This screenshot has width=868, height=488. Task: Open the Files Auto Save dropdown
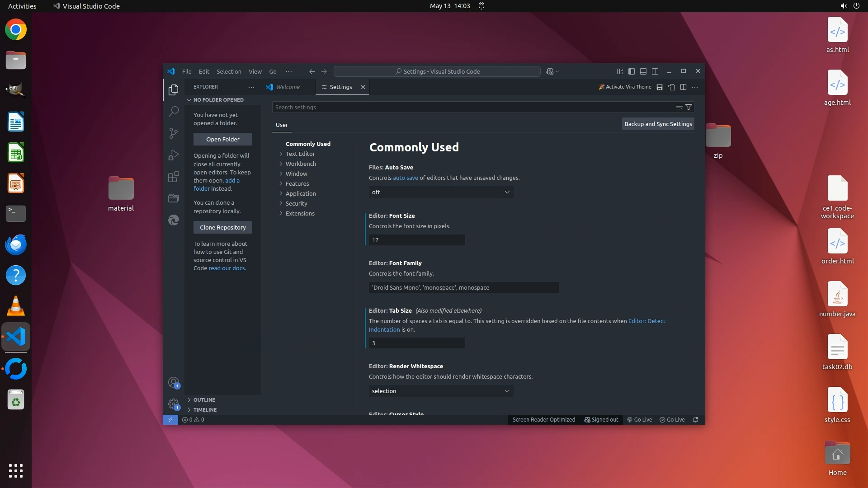click(x=441, y=192)
